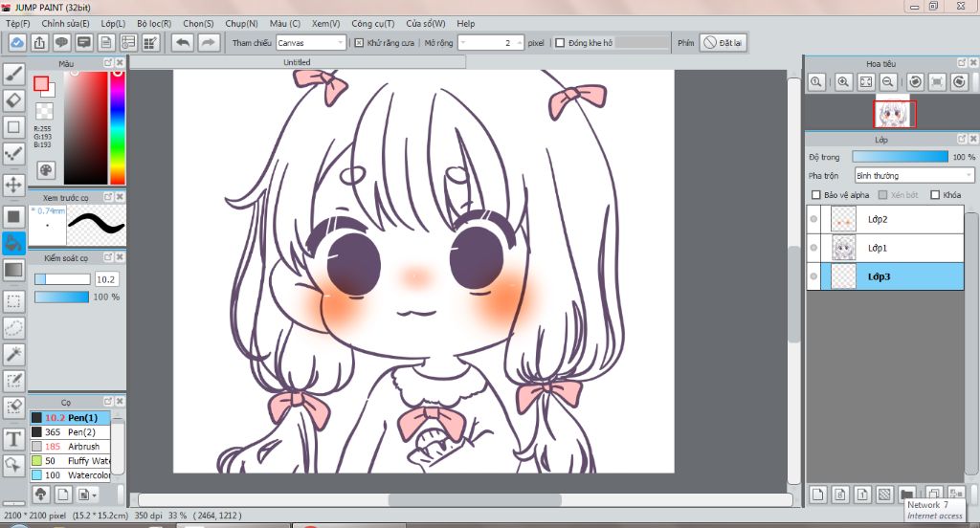Click the Redo arrow
Viewport: 980px width, 528px height.
(208, 42)
